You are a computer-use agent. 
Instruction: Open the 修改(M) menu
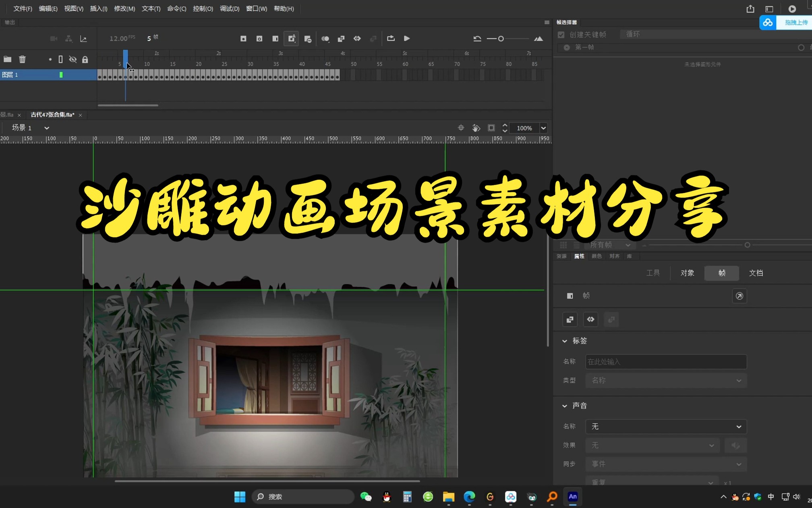(x=124, y=8)
